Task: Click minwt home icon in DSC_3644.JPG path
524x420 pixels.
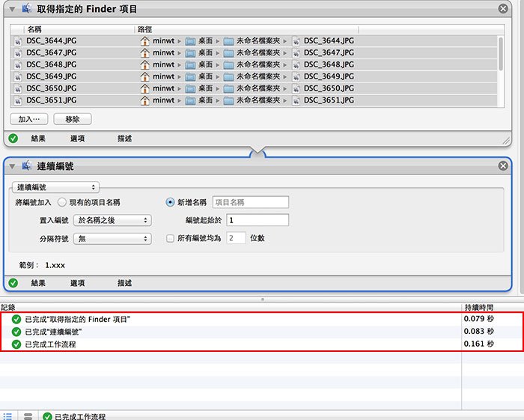Action: tap(144, 40)
